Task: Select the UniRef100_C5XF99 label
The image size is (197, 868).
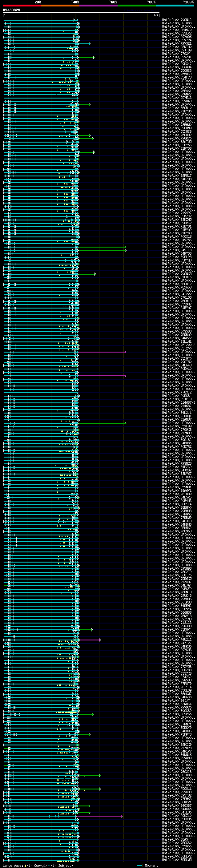Action: click(x=176, y=426)
